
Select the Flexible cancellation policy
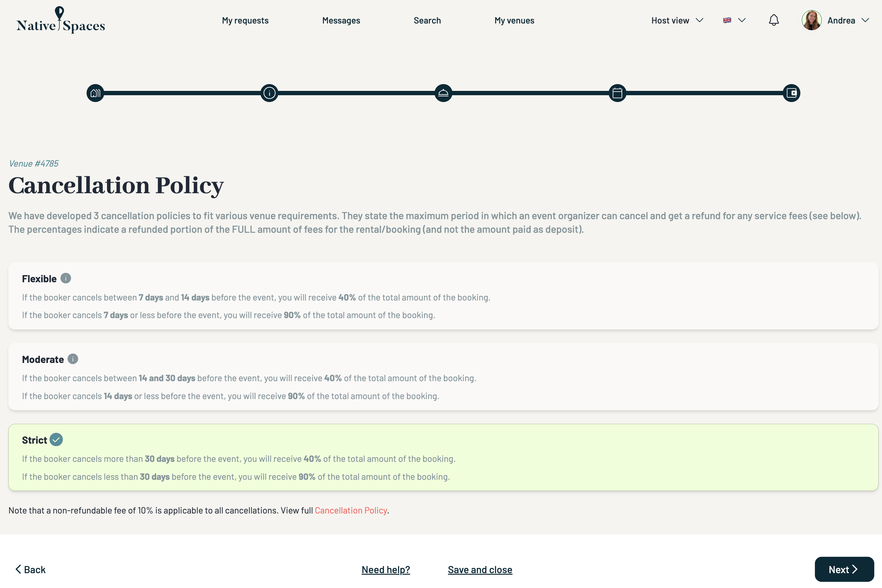pyautogui.click(x=443, y=296)
